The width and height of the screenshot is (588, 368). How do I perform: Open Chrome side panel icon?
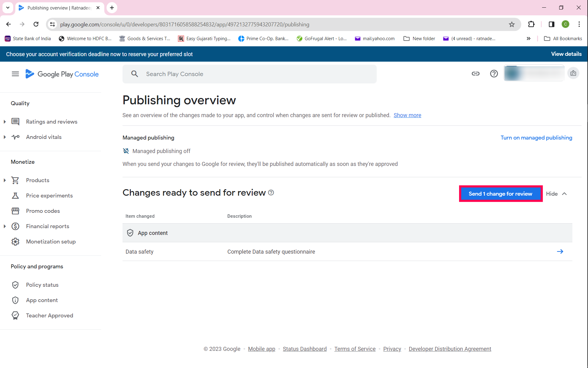click(x=551, y=24)
